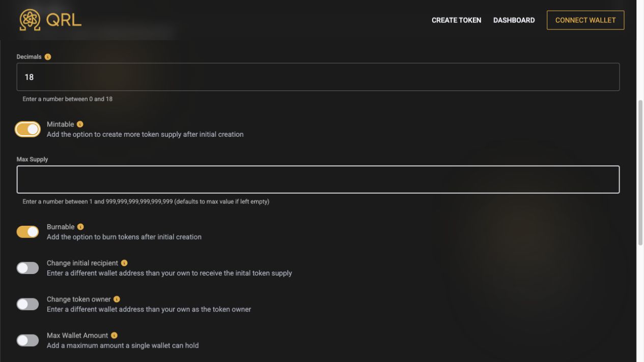Click into the Decimals field showing 18
This screenshot has width=644, height=362.
(318, 77)
